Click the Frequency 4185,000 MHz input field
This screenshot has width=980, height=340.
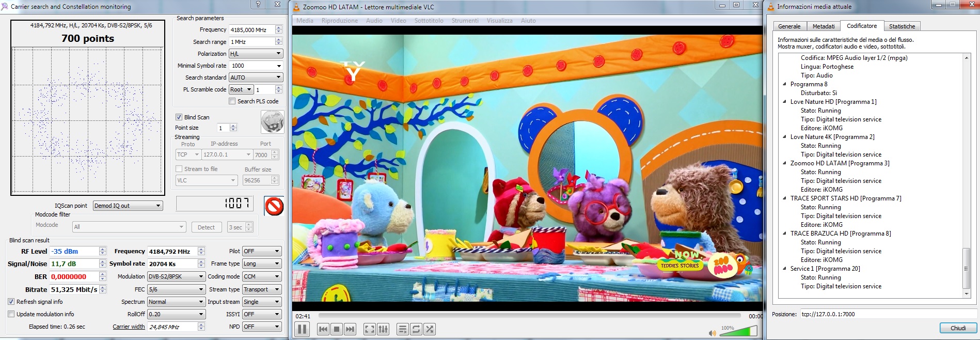(x=252, y=30)
